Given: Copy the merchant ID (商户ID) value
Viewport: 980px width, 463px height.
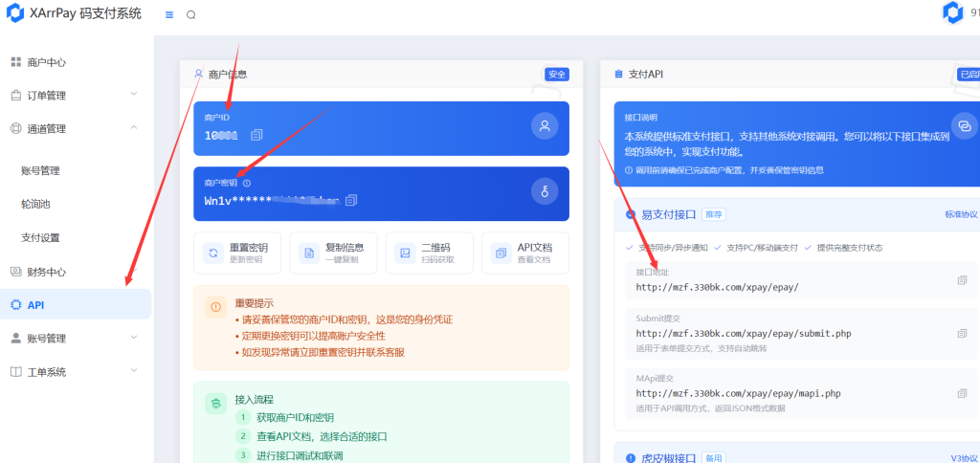Looking at the screenshot, I should click(256, 135).
